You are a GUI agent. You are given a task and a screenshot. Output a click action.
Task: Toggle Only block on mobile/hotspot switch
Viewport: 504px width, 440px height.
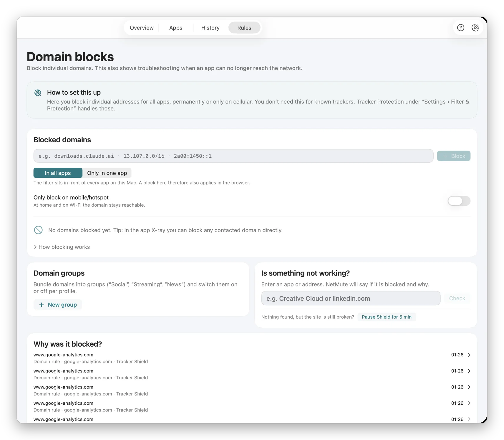(x=459, y=201)
